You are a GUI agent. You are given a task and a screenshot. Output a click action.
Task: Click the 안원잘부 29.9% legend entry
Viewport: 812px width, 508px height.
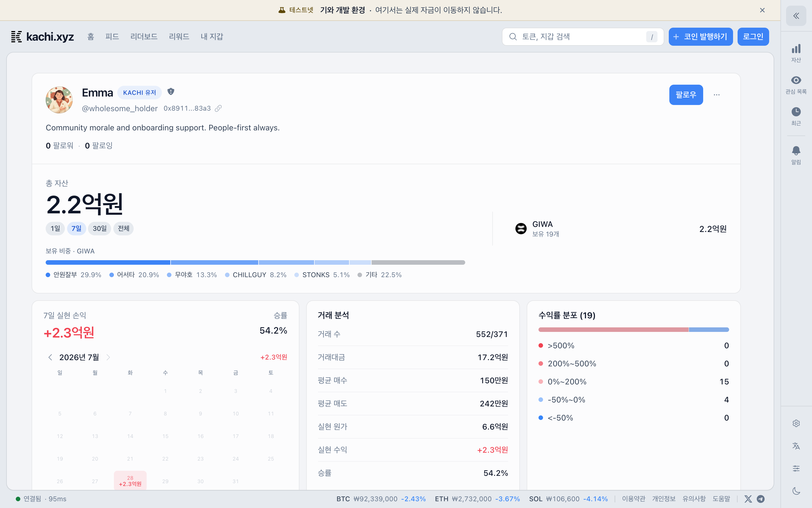(74, 275)
